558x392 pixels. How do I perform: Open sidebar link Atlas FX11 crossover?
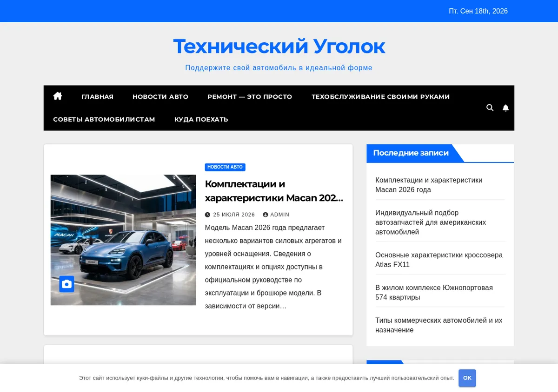[x=439, y=260]
